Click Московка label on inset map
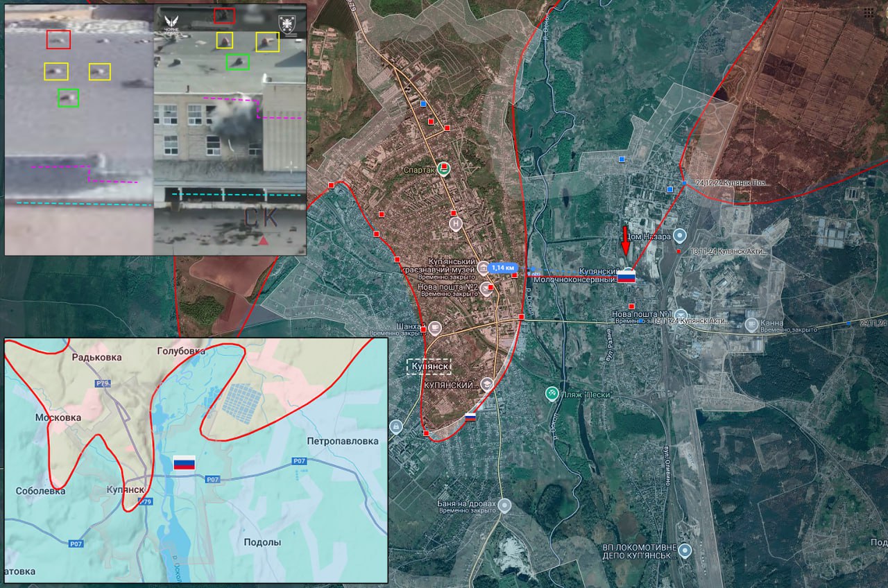Screen dimensions: 888x588 (58, 418)
